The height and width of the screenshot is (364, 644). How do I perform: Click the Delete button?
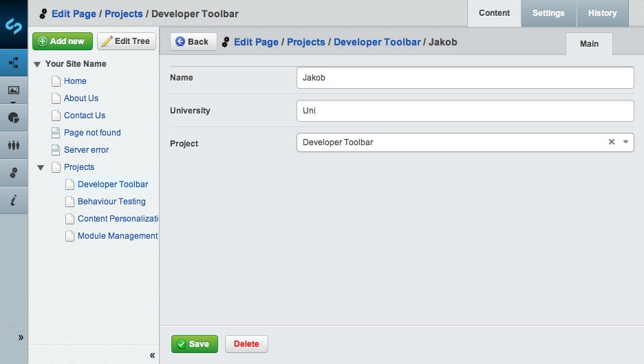[246, 344]
